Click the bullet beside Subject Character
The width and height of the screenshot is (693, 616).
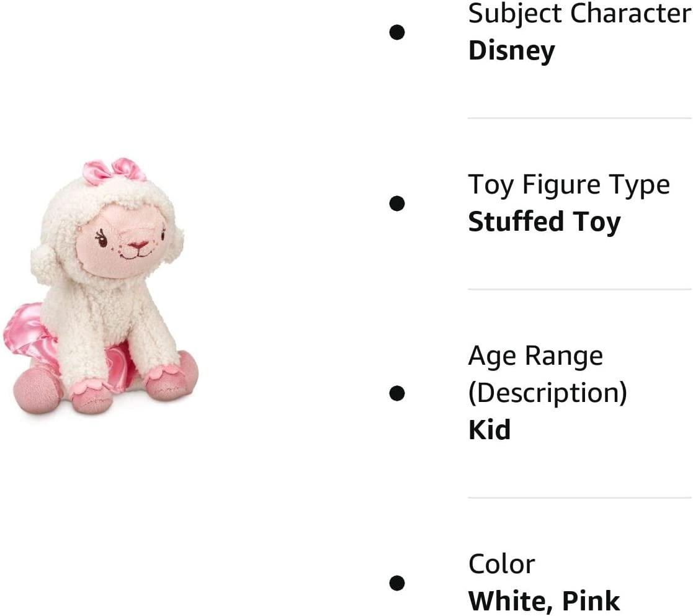point(397,32)
